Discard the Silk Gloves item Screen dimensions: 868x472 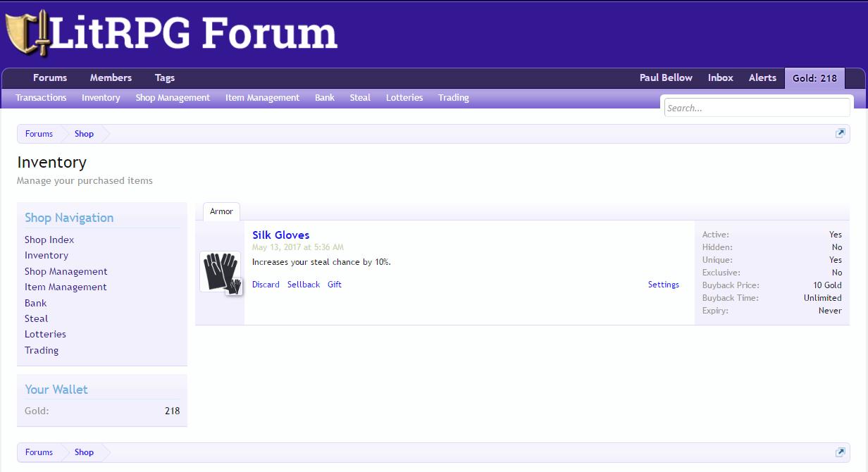point(266,285)
